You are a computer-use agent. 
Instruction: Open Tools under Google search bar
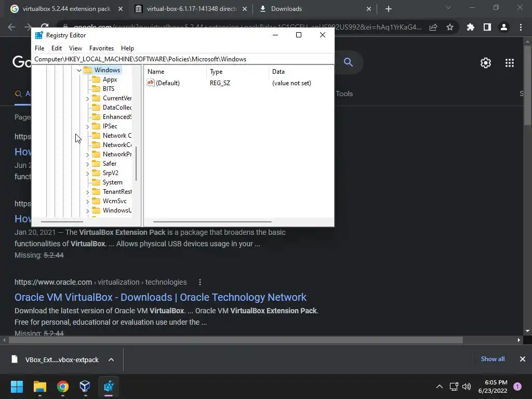click(344, 94)
